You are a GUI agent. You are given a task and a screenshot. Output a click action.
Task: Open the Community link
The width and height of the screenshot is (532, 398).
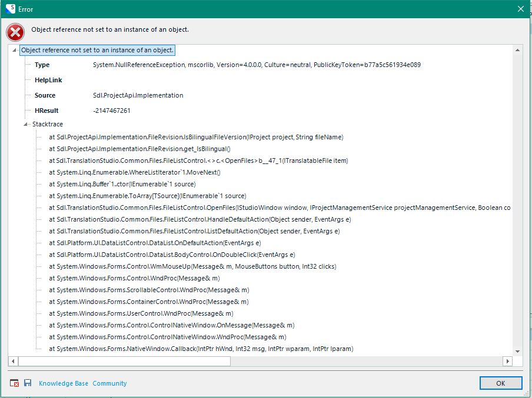point(109,383)
